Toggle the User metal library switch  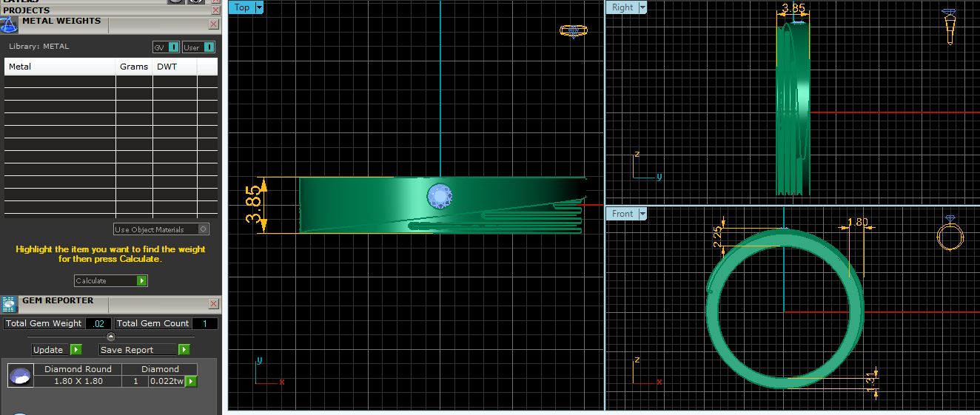[x=209, y=47]
